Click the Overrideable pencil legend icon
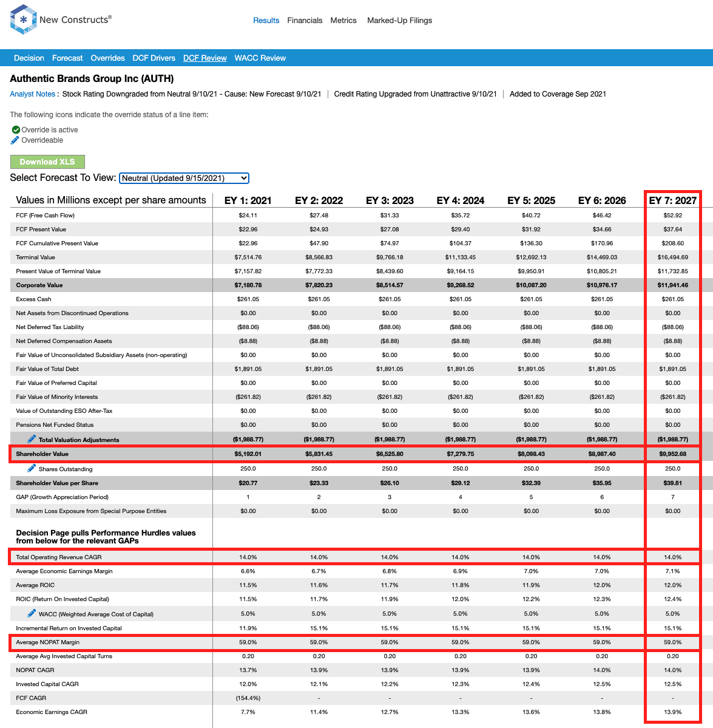Screen dimensions: 713x728 click(x=15, y=140)
